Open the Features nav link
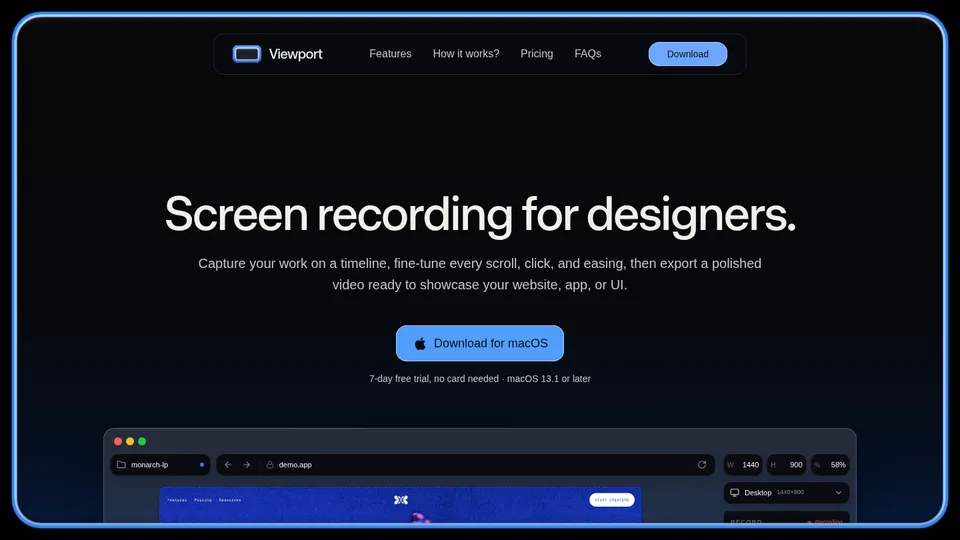 click(x=390, y=54)
